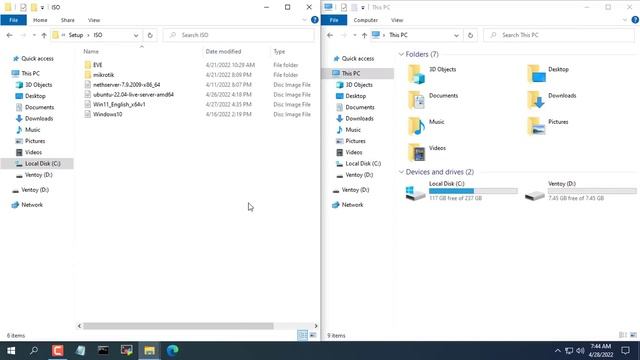This screenshot has height=360, width=640.
Task: Open the Home ribbon tab
Action: click(40, 20)
